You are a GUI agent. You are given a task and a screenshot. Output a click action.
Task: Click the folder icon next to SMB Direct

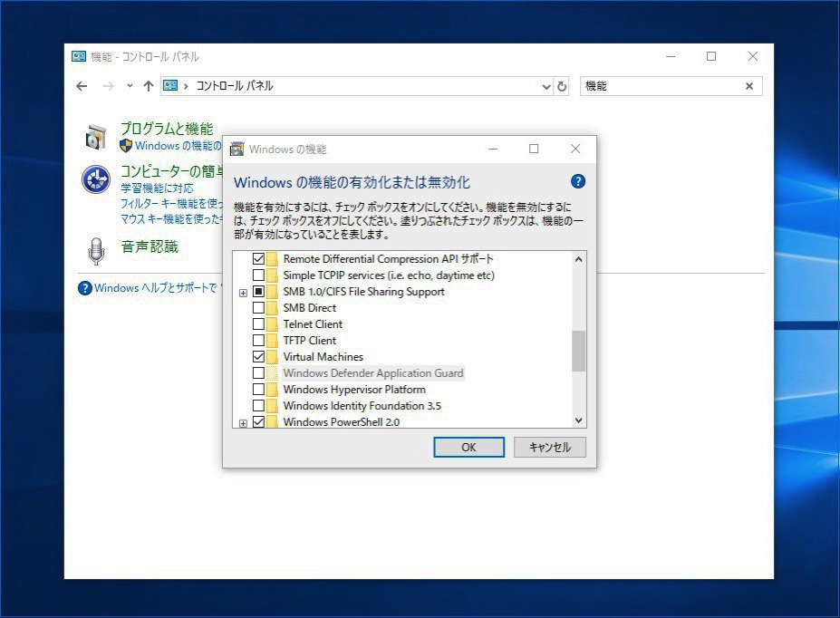pos(272,308)
